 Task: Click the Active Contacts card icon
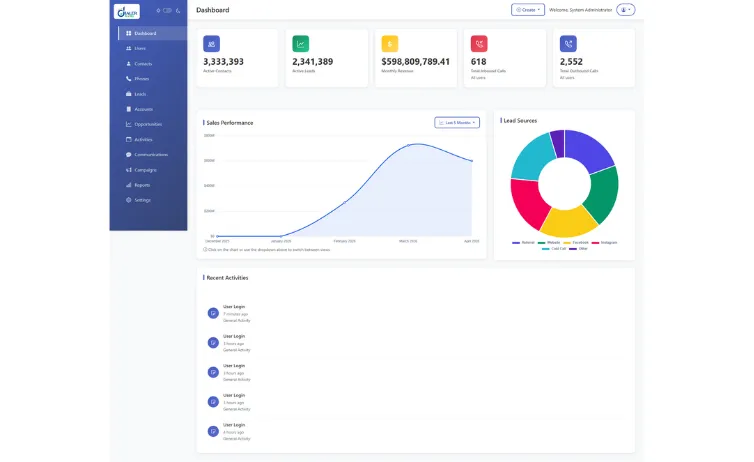coord(212,44)
